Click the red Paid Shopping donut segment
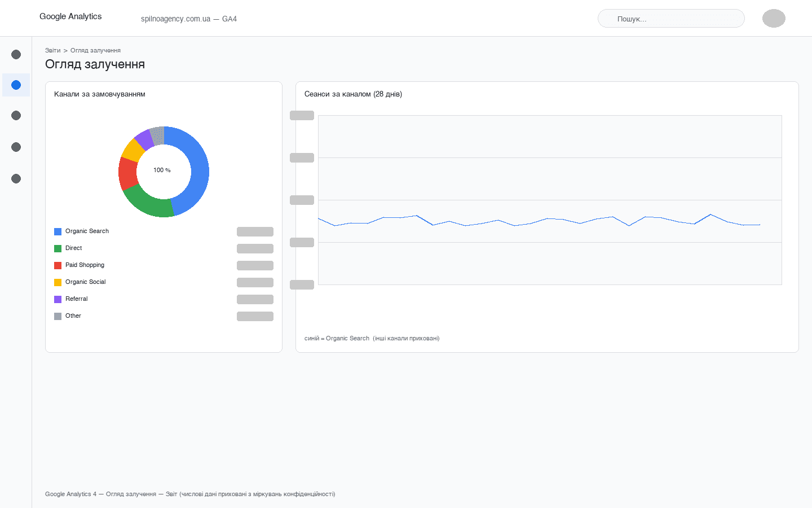 128,173
